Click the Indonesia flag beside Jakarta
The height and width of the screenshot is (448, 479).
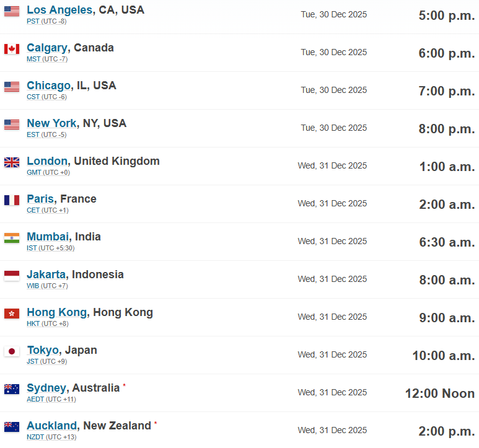point(12,276)
